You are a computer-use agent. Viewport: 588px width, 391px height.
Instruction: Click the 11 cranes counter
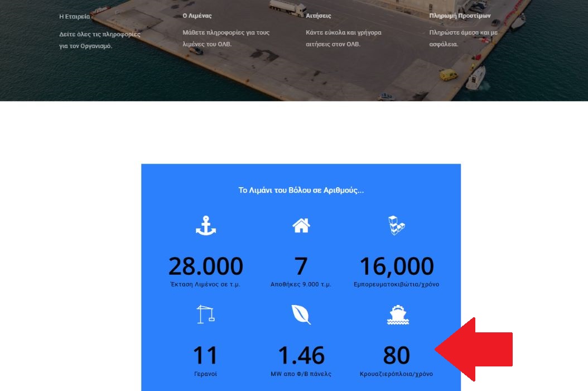click(x=205, y=355)
